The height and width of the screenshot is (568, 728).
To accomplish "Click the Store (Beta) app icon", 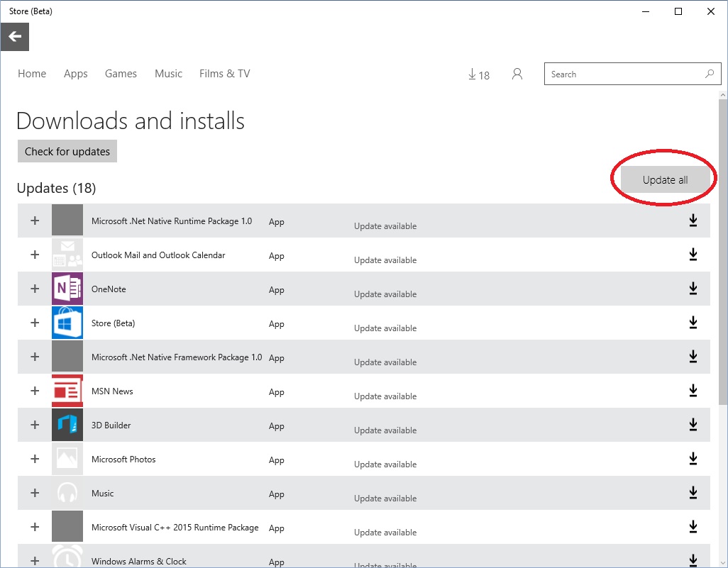I will (x=67, y=323).
